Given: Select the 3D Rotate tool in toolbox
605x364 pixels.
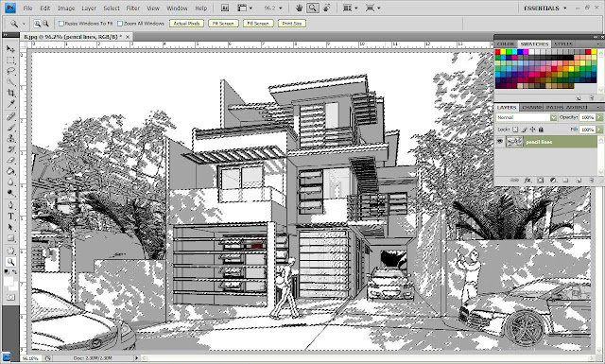Looking at the screenshot, I should 10,251.
